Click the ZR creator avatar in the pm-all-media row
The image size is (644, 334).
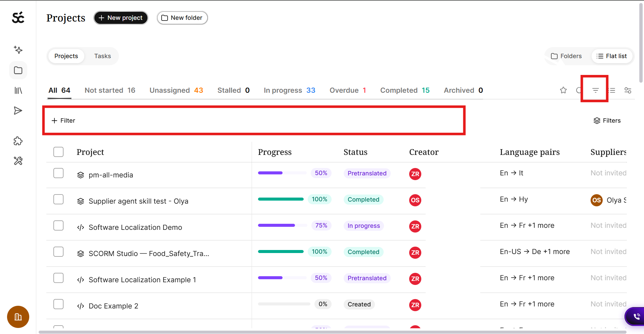click(x=415, y=174)
